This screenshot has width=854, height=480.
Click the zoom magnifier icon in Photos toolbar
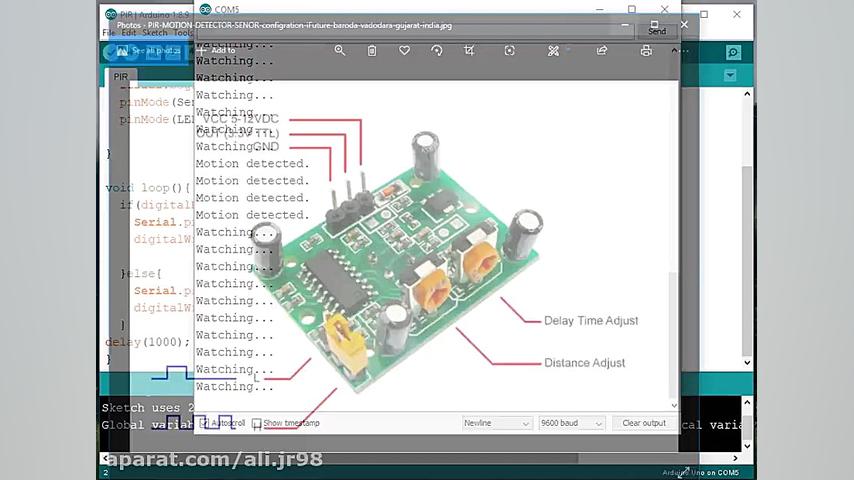(x=340, y=51)
